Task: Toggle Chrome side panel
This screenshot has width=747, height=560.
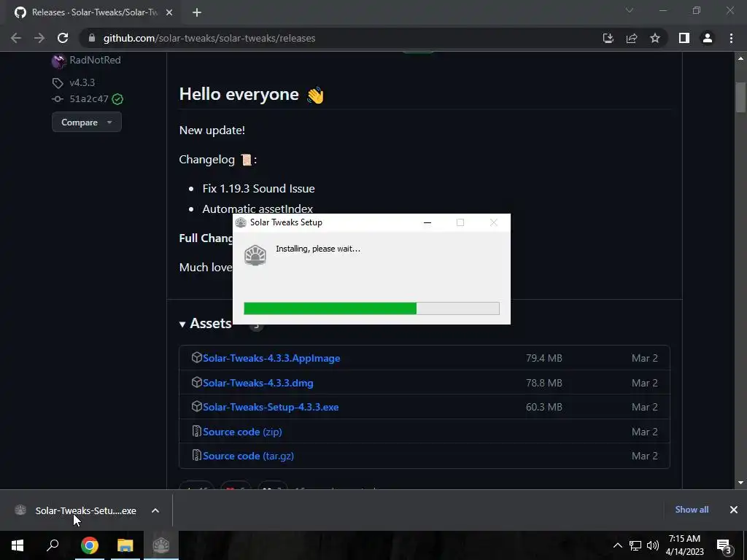Action: [x=684, y=38]
